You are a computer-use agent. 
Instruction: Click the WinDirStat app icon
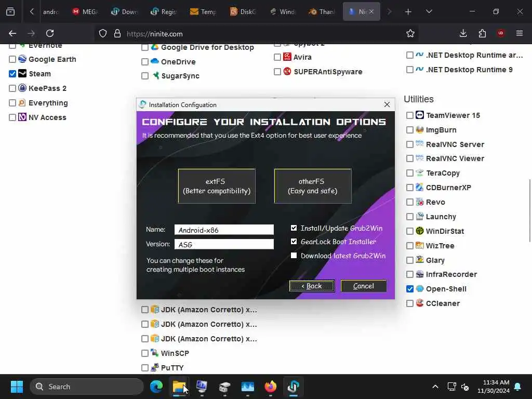point(420,231)
